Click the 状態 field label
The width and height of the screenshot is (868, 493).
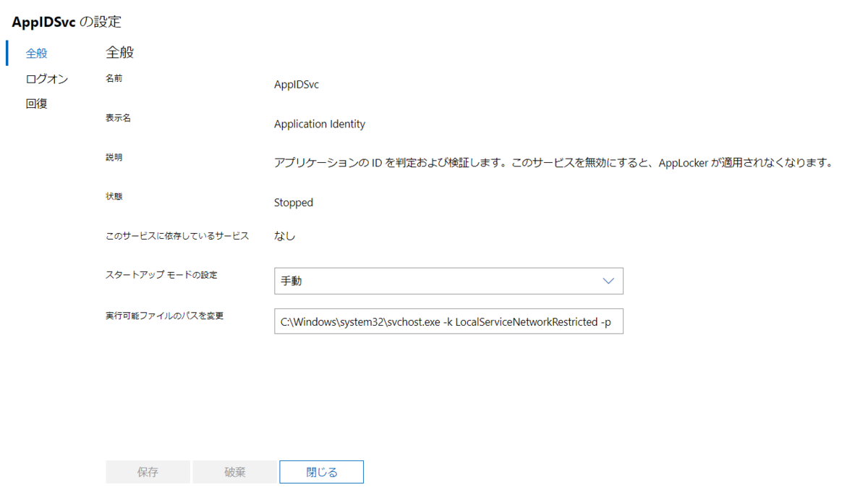(114, 195)
